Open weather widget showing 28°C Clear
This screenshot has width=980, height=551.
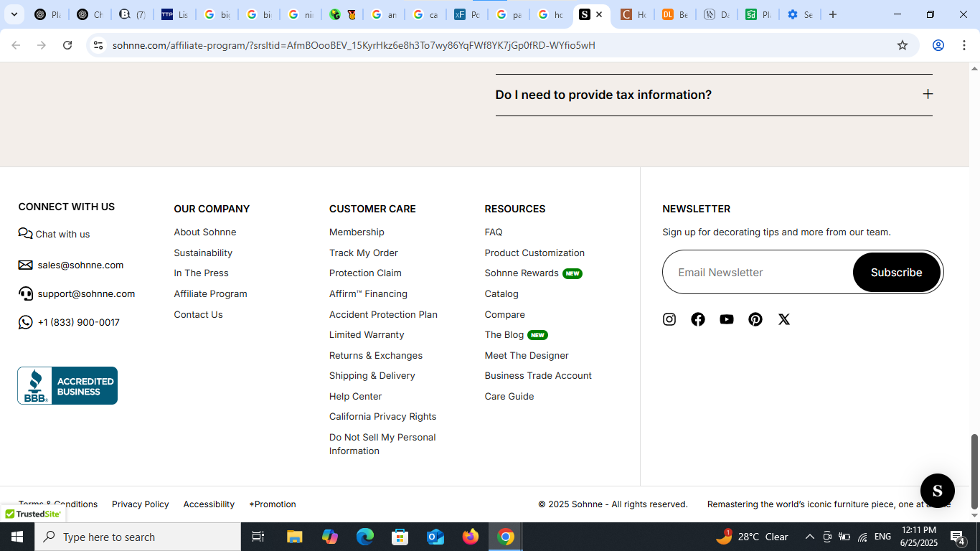pyautogui.click(x=752, y=537)
